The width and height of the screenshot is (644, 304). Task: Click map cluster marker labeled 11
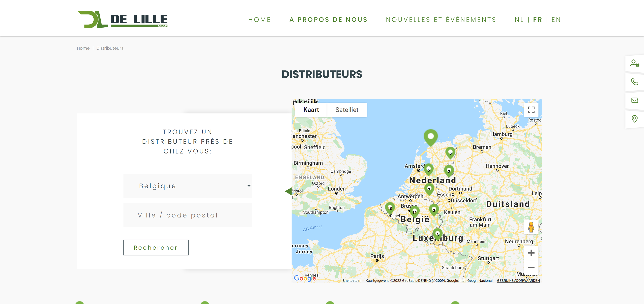coord(415,211)
